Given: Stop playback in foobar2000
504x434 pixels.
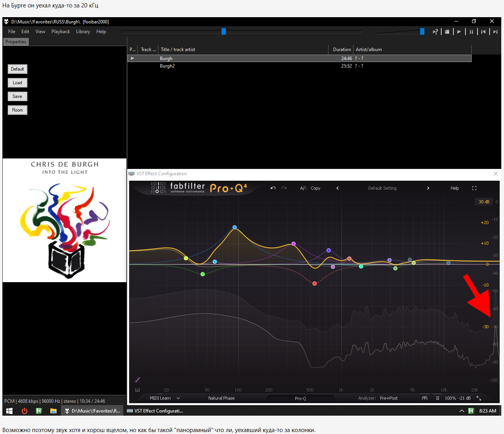Looking at the screenshot, I should pyautogui.click(x=447, y=32).
